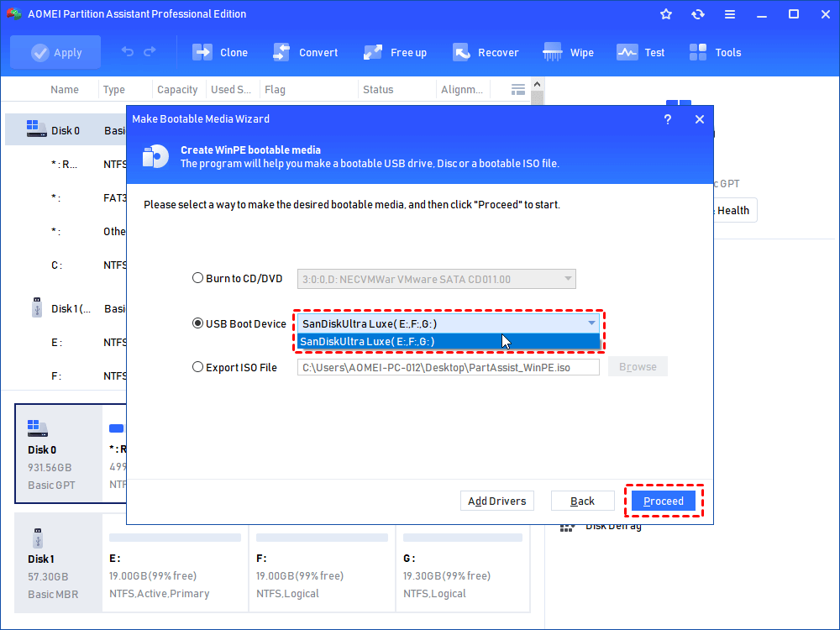Click the star favorite icon in title bar
This screenshot has width=840, height=630.
tap(666, 14)
